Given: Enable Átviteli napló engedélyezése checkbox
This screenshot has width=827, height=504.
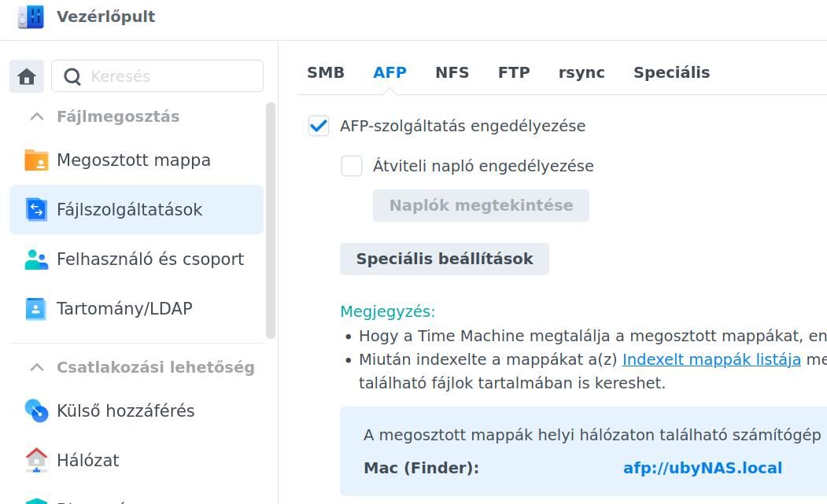Looking at the screenshot, I should [351, 166].
